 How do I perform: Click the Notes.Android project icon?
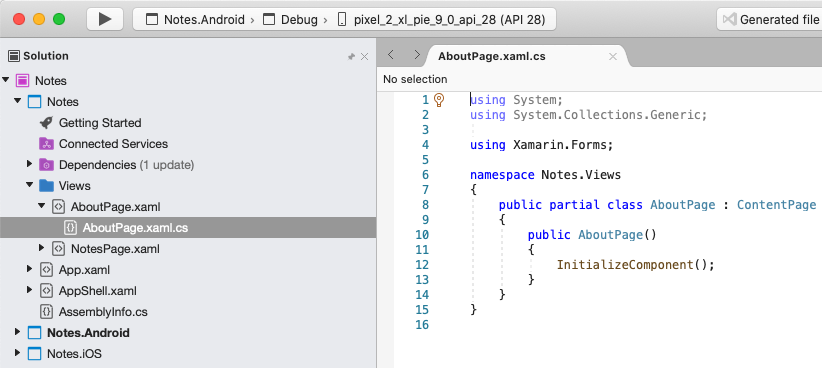tap(34, 333)
